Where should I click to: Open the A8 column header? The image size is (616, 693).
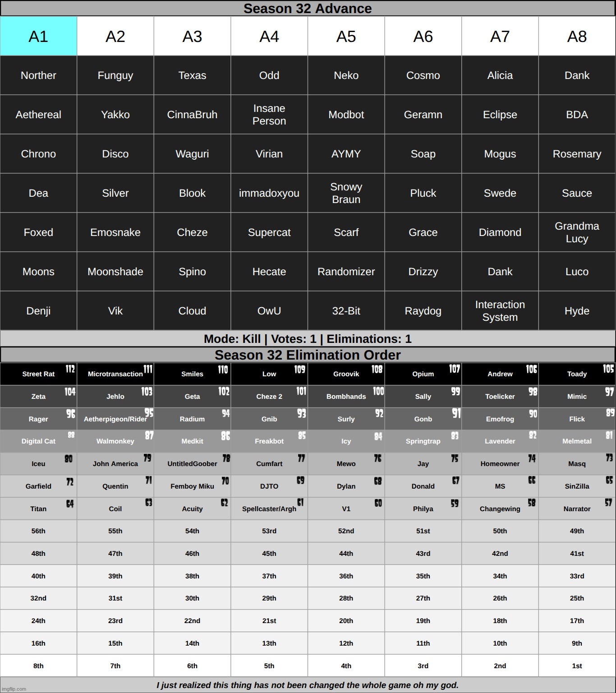577,36
